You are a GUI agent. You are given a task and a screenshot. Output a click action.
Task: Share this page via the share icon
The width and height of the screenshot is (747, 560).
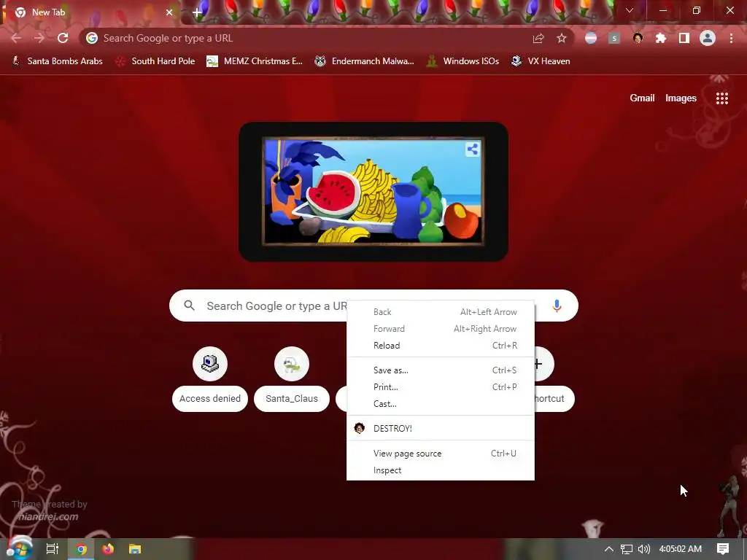coord(538,38)
